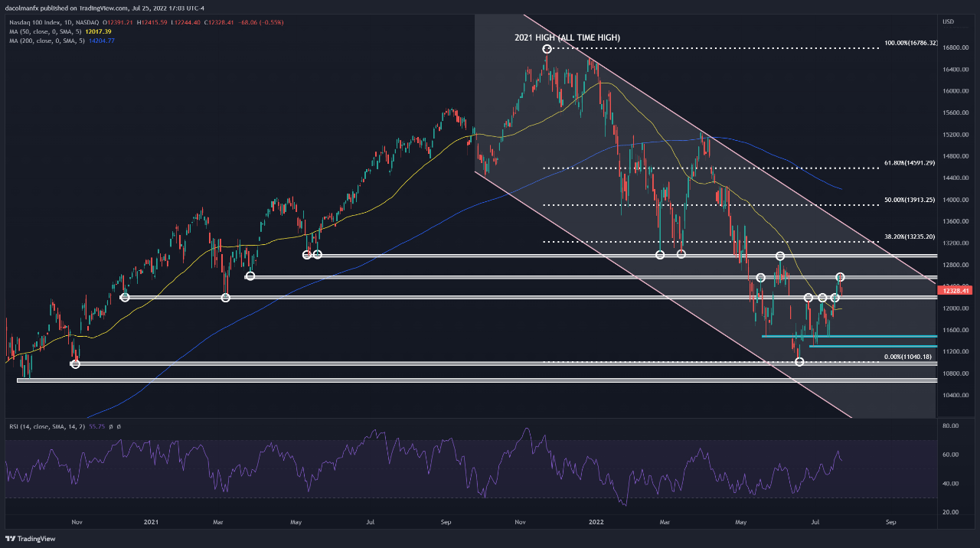Click the 12800 price axis label

pyautogui.click(x=954, y=265)
